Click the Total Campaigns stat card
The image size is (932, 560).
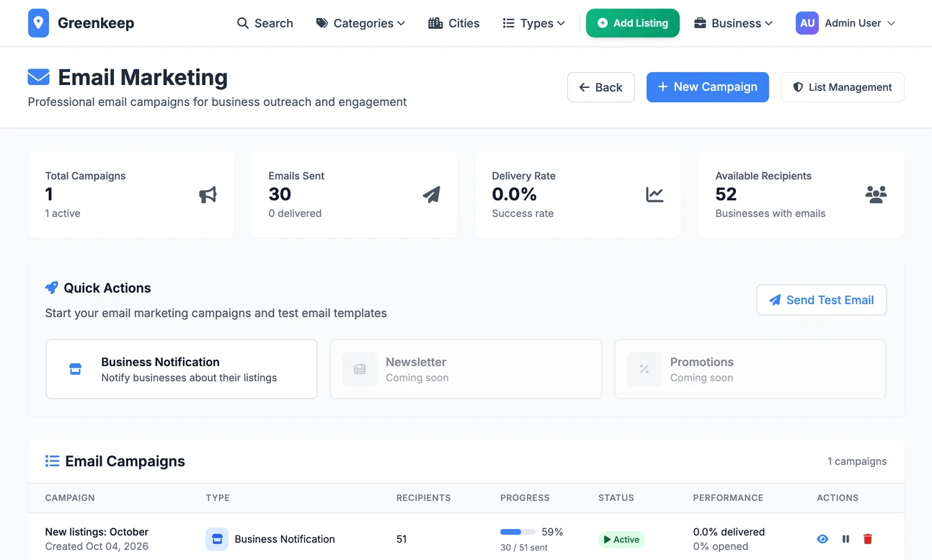(x=131, y=195)
